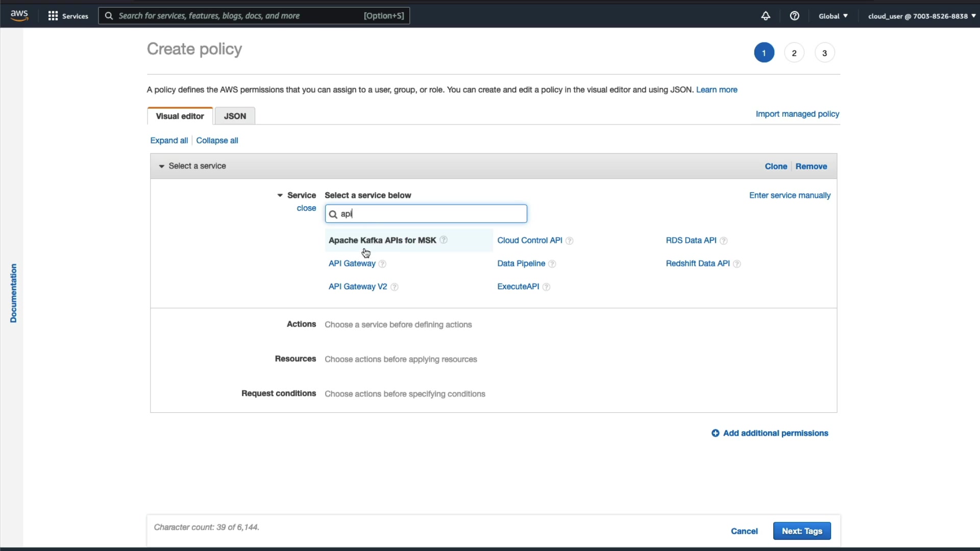Click help icon next to API Gateway
Image resolution: width=980 pixels, height=551 pixels.
(382, 264)
